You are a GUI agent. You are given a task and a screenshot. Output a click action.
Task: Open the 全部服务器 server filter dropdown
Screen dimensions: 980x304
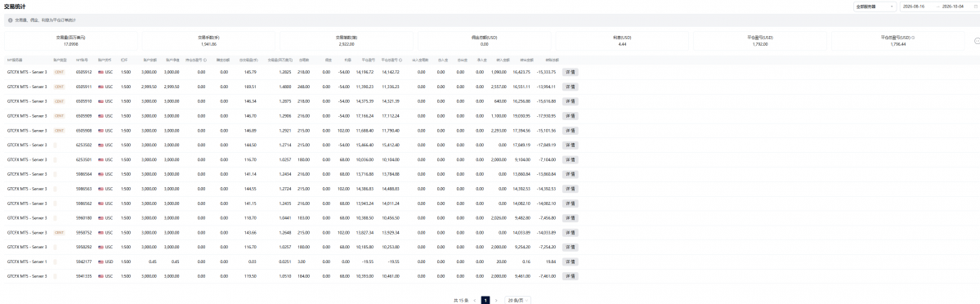click(875, 7)
